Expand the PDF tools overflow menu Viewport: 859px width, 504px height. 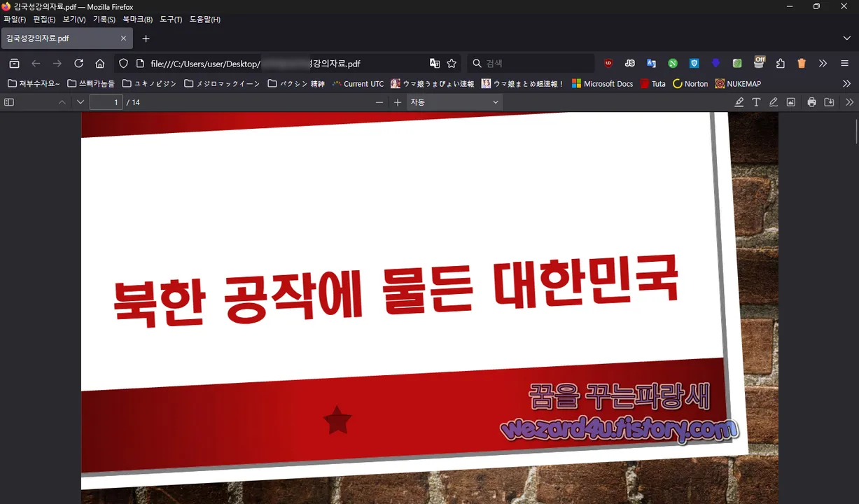click(848, 101)
